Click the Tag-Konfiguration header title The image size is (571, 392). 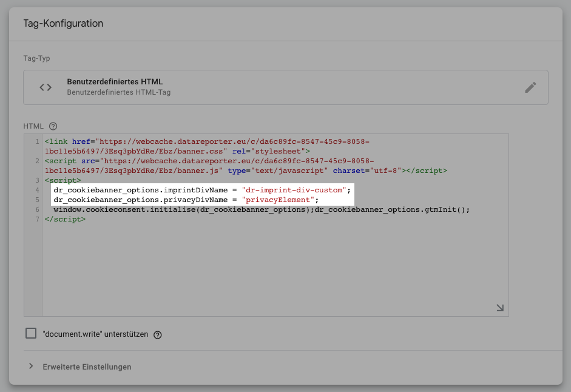[x=63, y=22]
